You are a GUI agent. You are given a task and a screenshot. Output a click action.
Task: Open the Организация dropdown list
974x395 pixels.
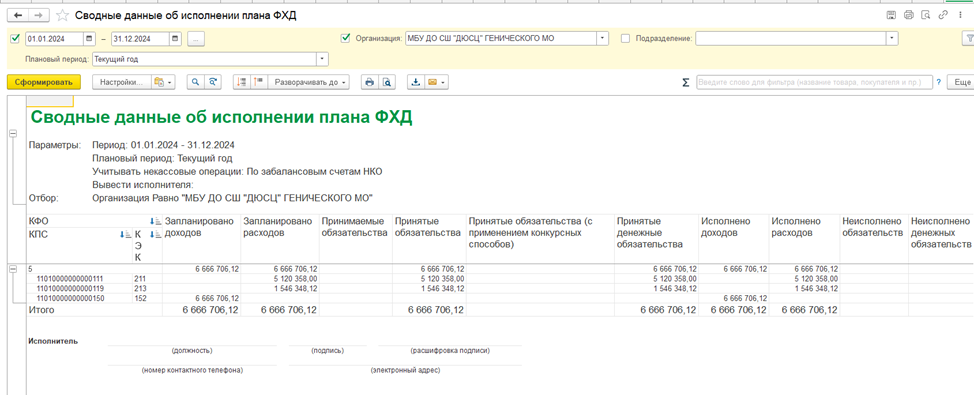[603, 39]
